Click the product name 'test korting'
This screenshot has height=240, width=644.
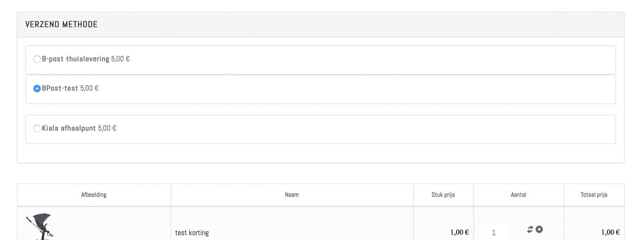click(x=192, y=233)
